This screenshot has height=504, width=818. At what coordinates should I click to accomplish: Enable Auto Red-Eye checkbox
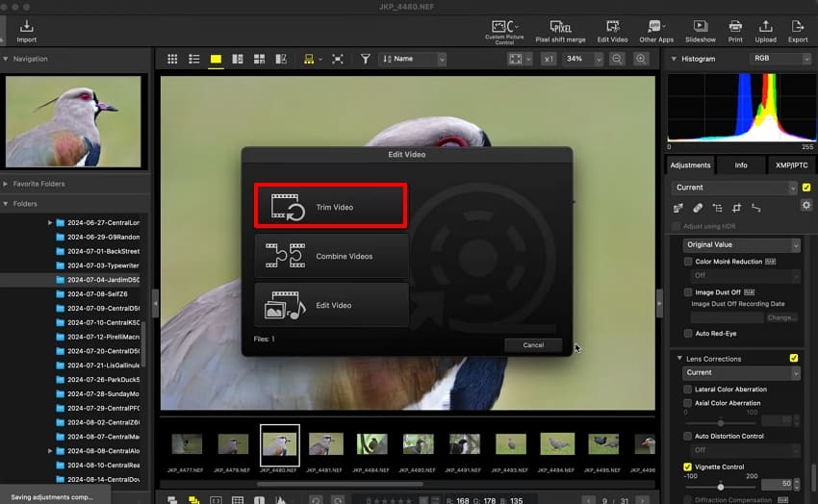click(688, 333)
